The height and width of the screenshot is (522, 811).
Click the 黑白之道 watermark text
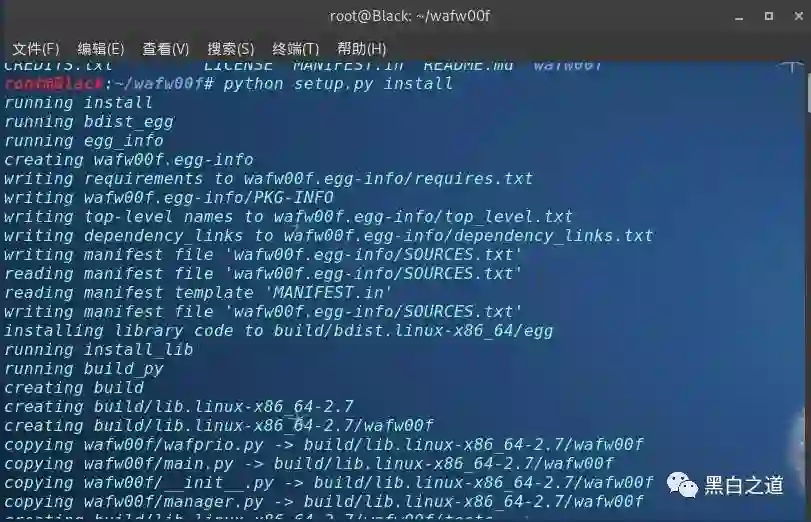pos(744,486)
